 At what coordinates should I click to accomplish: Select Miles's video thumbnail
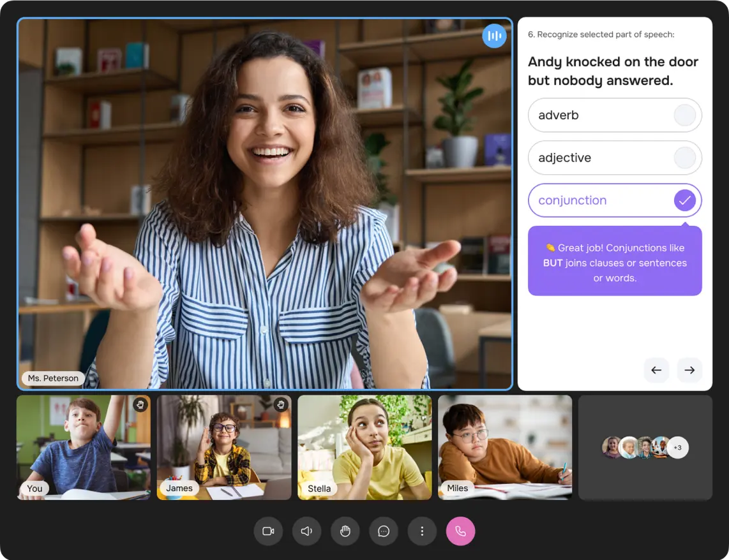(x=505, y=447)
